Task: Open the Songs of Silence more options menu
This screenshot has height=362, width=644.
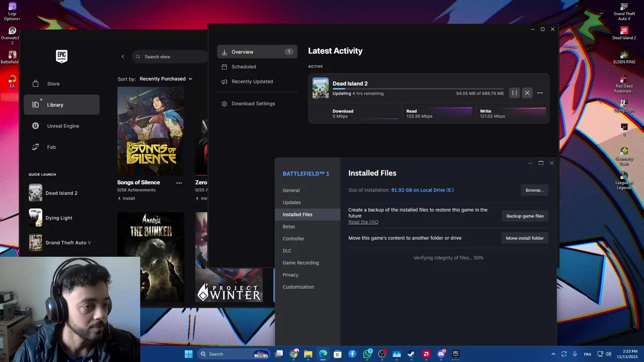Action: [179, 183]
